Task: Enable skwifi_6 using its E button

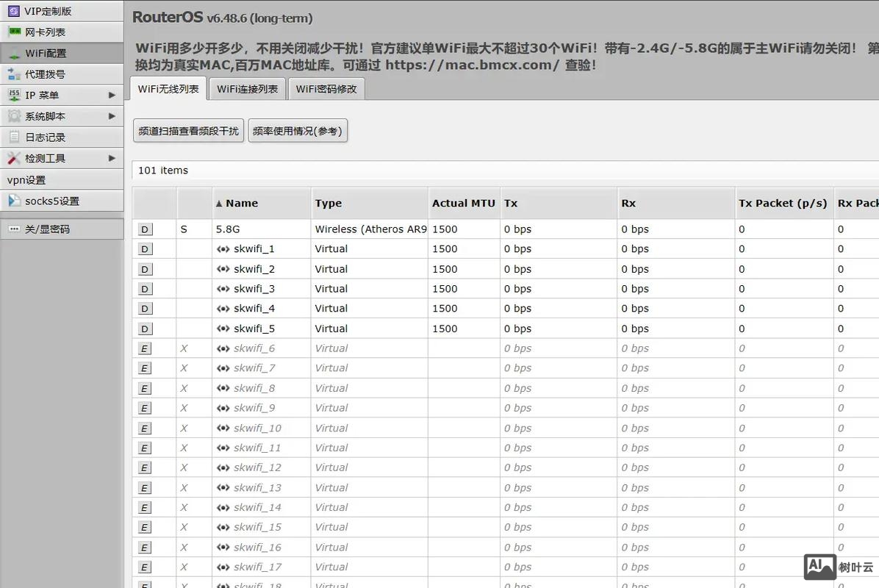Action: point(144,348)
